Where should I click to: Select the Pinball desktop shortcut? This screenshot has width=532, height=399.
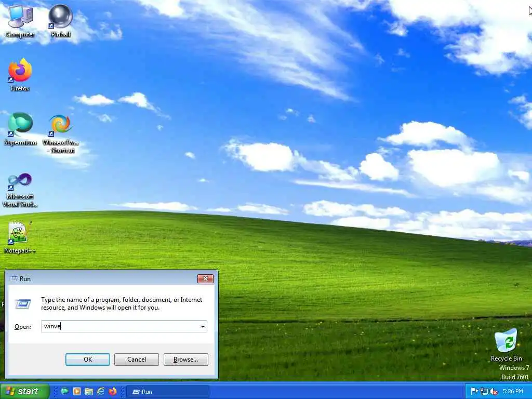click(61, 20)
